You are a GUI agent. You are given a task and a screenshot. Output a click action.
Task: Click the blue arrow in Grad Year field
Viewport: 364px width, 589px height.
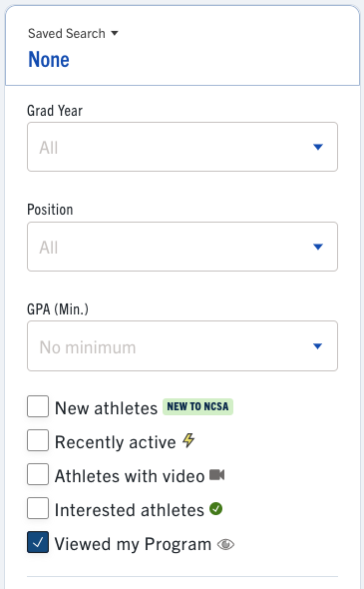tap(318, 147)
